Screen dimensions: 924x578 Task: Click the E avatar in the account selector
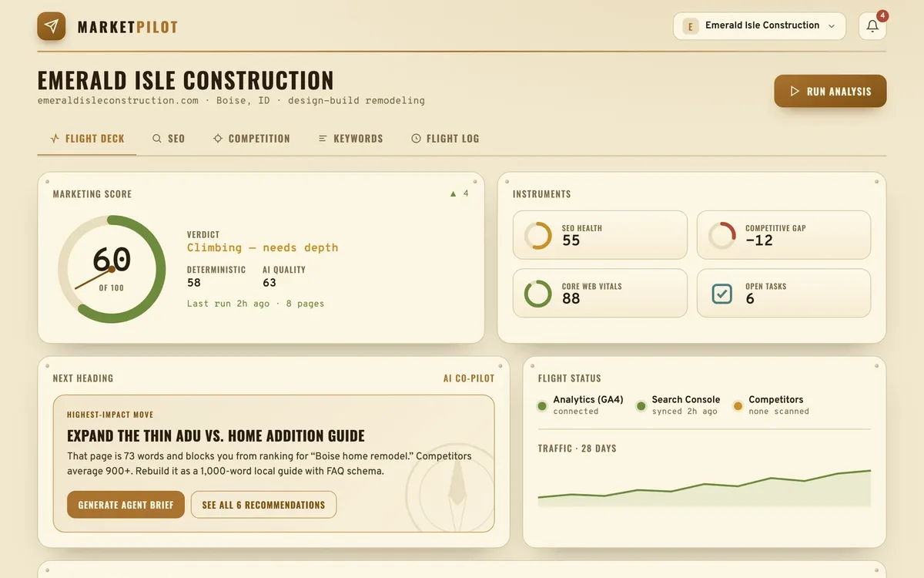pos(690,26)
